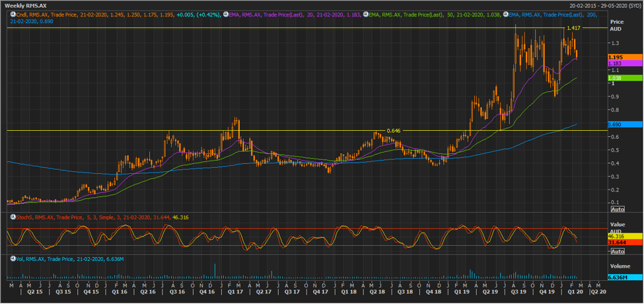Click the Price AUD axis label
The image size is (644, 304).
point(616,26)
